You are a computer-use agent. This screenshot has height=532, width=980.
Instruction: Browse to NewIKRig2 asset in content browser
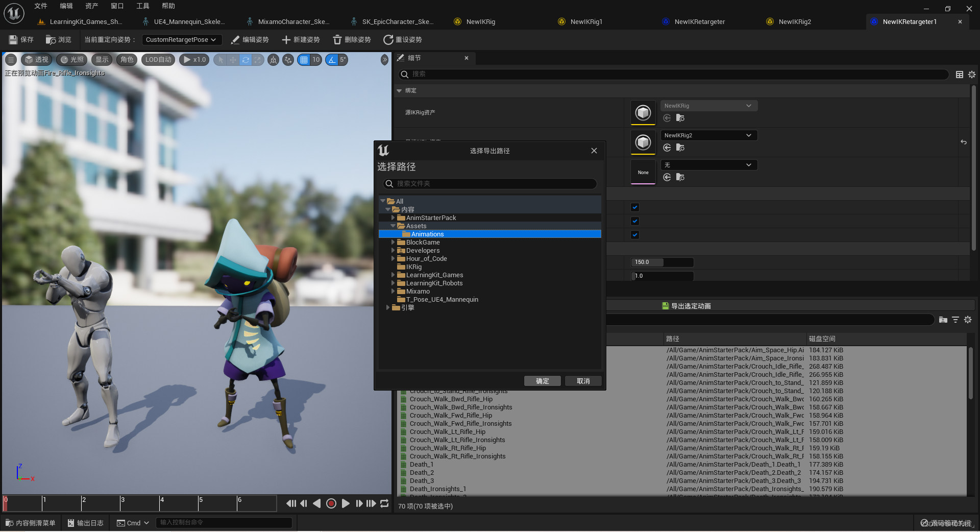tap(680, 148)
